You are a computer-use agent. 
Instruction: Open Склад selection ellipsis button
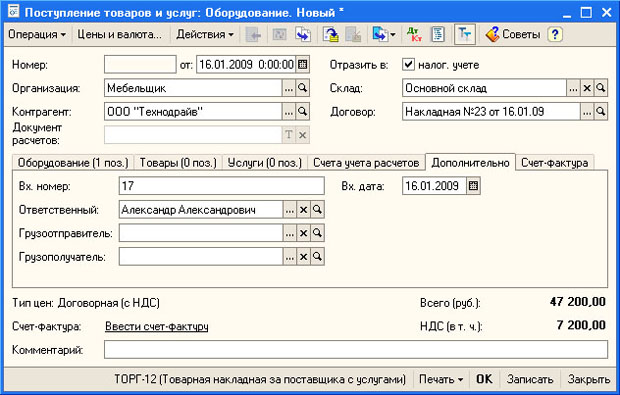click(x=573, y=88)
